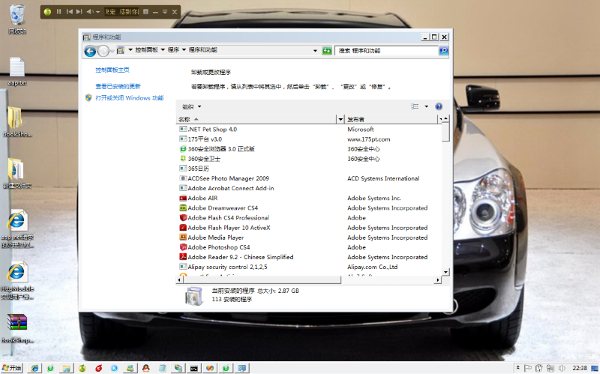
Task: Click the Microsoft publisher cell
Action: coord(360,129)
